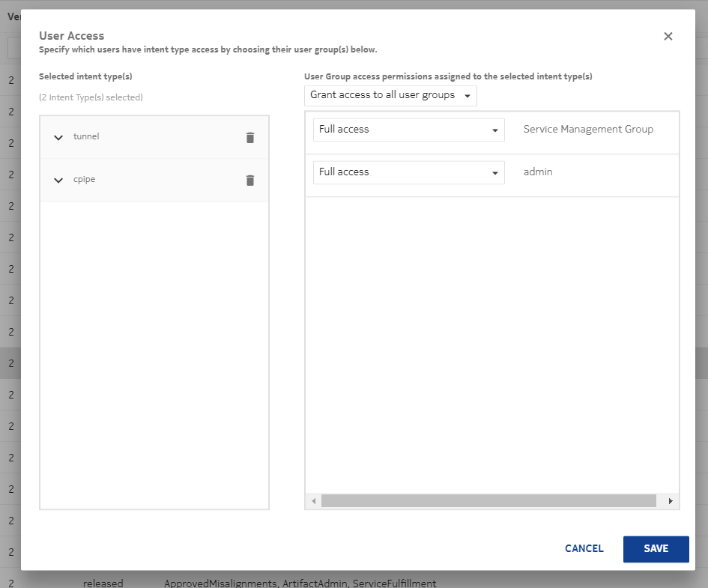Open access level dropdown for admin

pyautogui.click(x=408, y=172)
